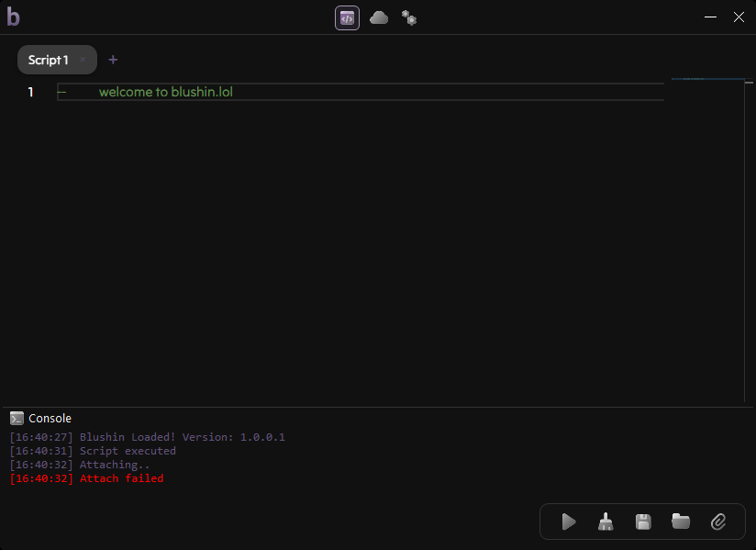This screenshot has width=756, height=550.
Task: Open a script file via the folder icon
Action: 681,522
